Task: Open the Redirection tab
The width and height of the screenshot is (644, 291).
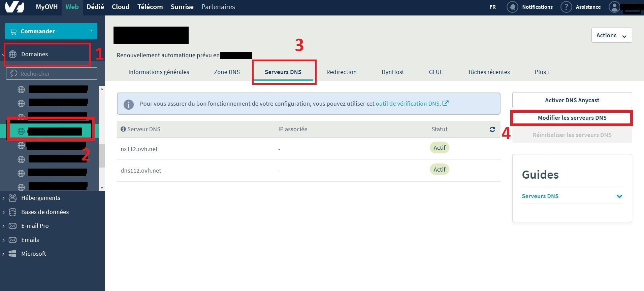Action: (x=342, y=72)
